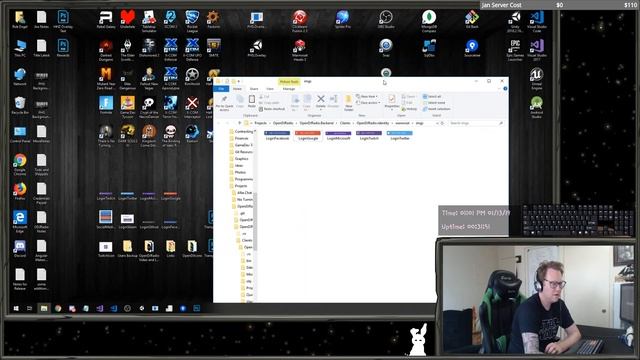
Task: Open the File tab in Explorer
Action: (x=221, y=89)
